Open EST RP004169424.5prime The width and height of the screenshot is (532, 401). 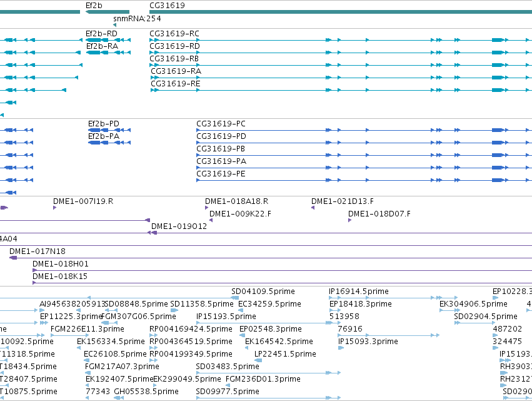pyautogui.click(x=191, y=329)
